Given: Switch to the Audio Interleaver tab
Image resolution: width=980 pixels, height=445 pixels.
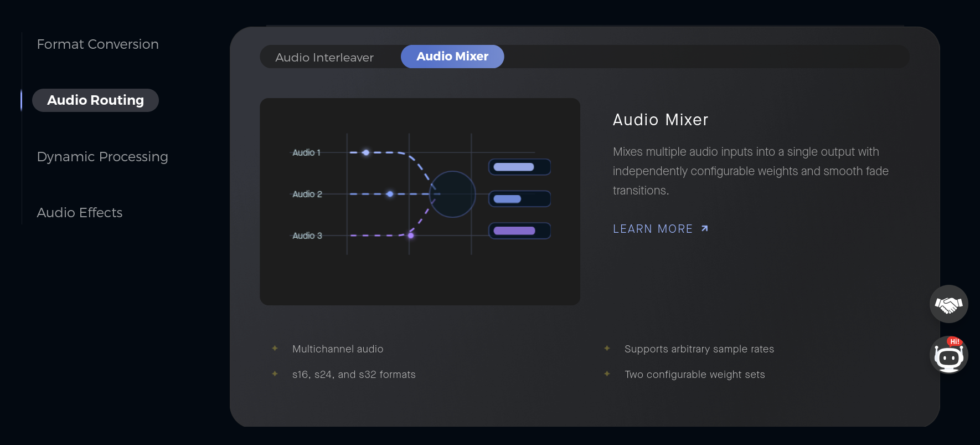Looking at the screenshot, I should 324,57.
